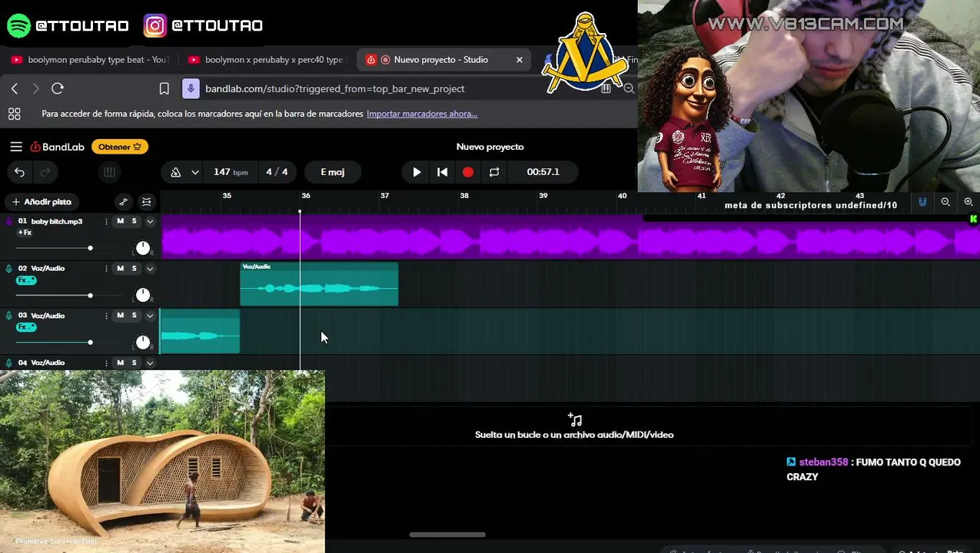Select the Voz/Audio clip on track 02
Image resolution: width=980 pixels, height=553 pixels.
pos(319,284)
